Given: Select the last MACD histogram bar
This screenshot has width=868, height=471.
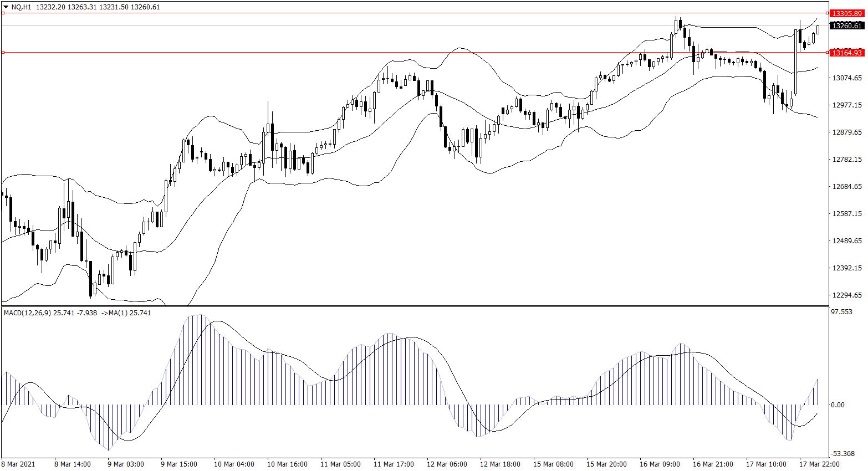Looking at the screenshot, I should click(x=818, y=392).
